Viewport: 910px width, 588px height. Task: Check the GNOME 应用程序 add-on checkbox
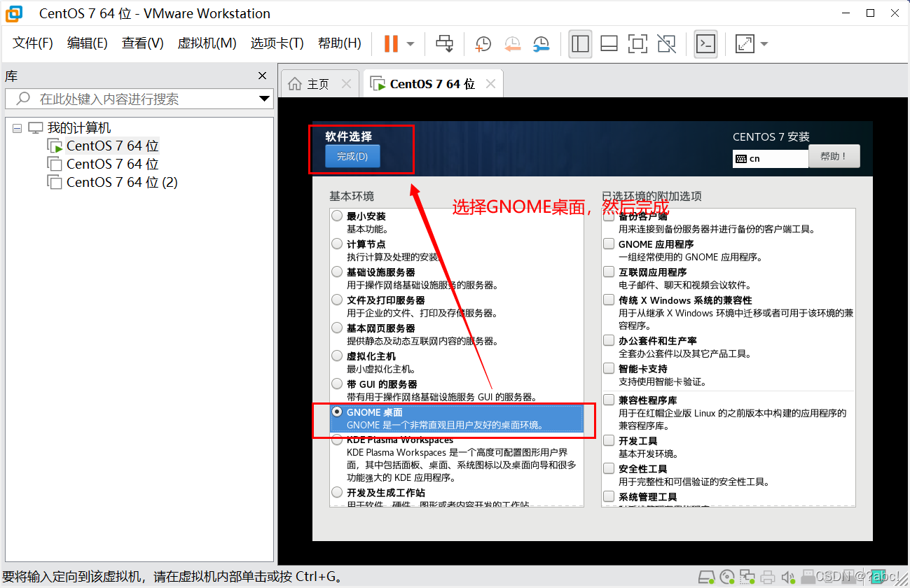point(609,244)
